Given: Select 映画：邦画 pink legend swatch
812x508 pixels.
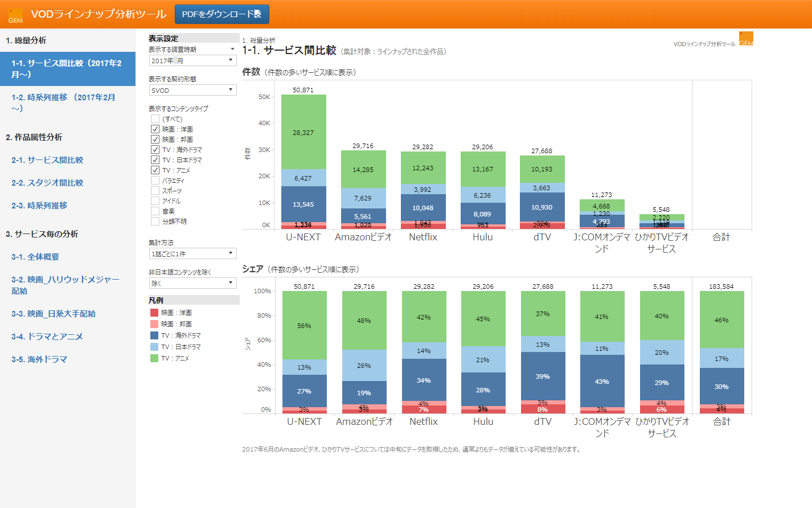Looking at the screenshot, I should pos(154,324).
